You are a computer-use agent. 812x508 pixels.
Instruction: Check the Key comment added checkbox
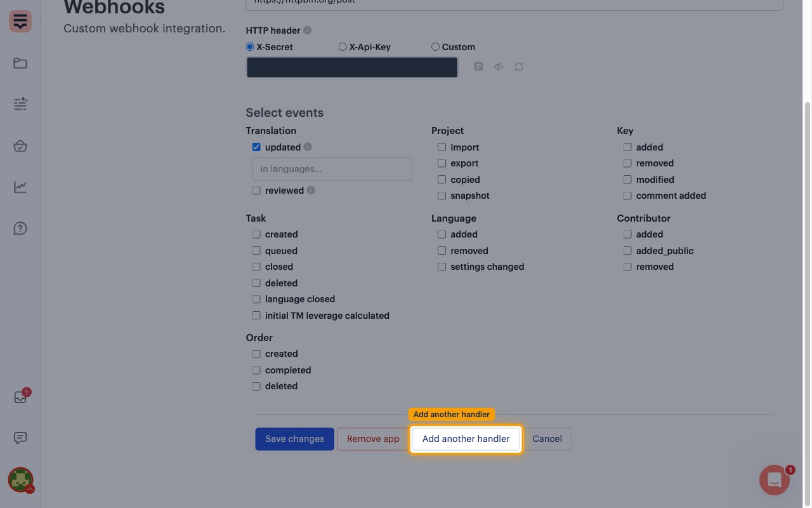pyautogui.click(x=627, y=196)
